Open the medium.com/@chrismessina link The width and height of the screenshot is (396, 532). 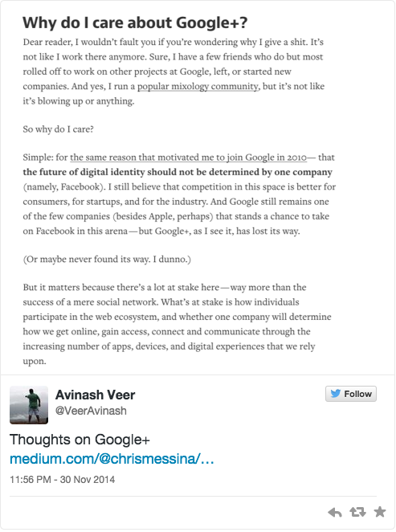click(112, 459)
